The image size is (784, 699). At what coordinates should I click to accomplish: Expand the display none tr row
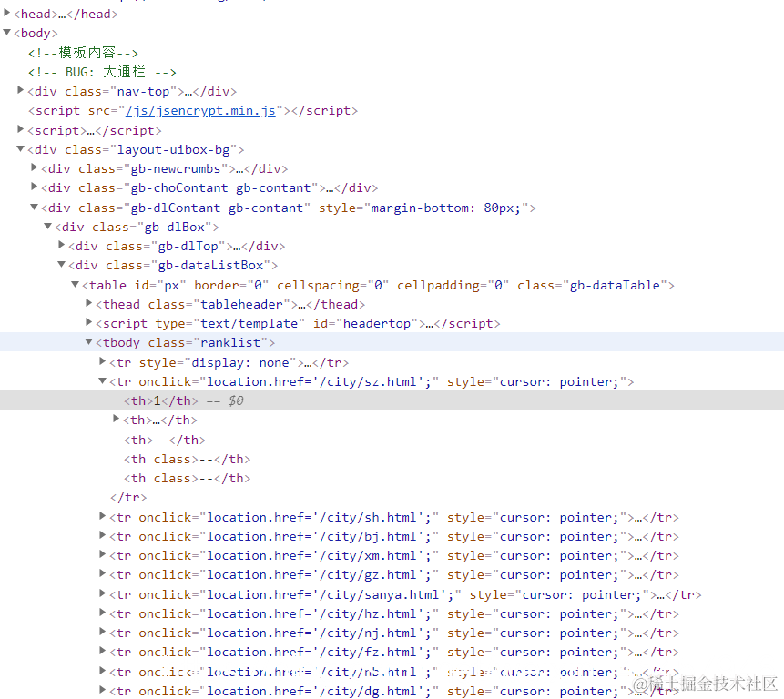coord(103,361)
